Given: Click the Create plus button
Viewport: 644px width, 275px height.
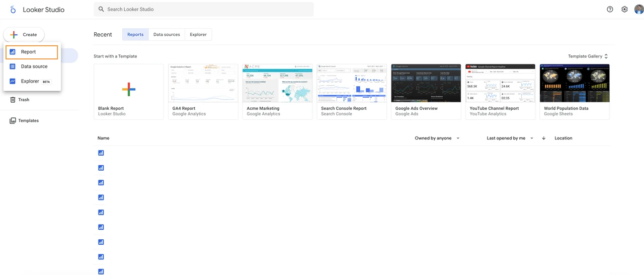Looking at the screenshot, I should (24, 35).
